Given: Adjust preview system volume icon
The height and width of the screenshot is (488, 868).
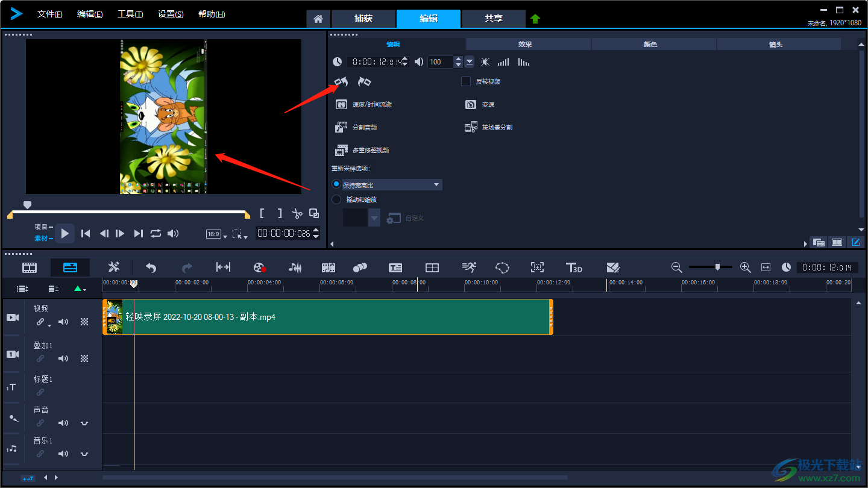Looking at the screenshot, I should 173,234.
